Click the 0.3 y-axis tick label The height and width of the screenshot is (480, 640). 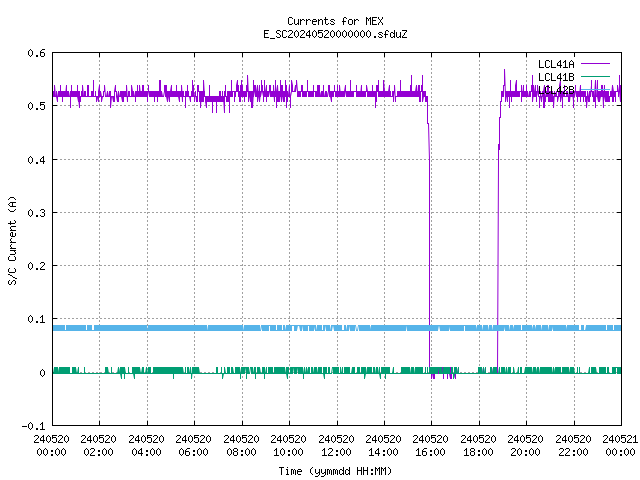[x=36, y=213]
